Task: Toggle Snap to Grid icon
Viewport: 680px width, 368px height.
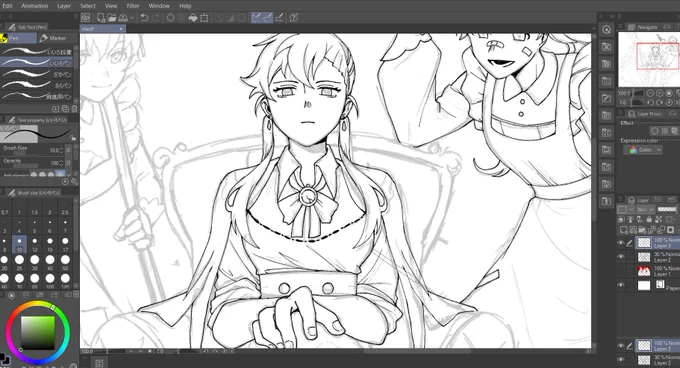Action: [280, 18]
